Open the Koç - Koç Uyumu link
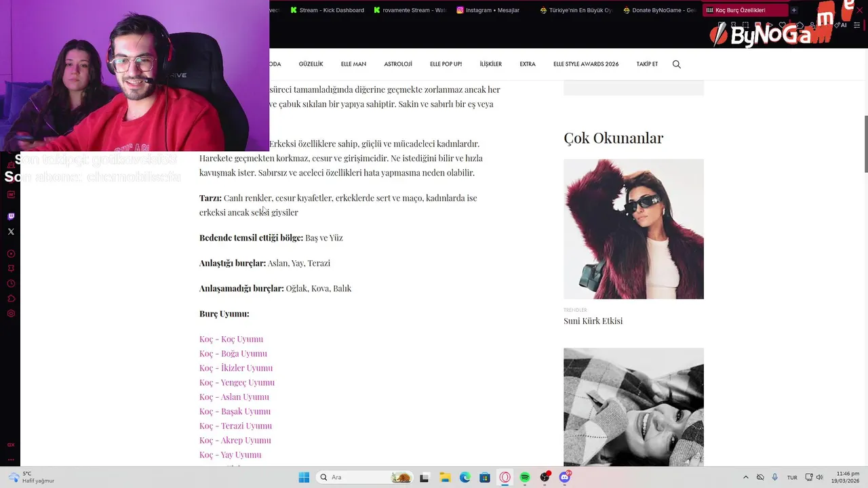 click(x=231, y=339)
